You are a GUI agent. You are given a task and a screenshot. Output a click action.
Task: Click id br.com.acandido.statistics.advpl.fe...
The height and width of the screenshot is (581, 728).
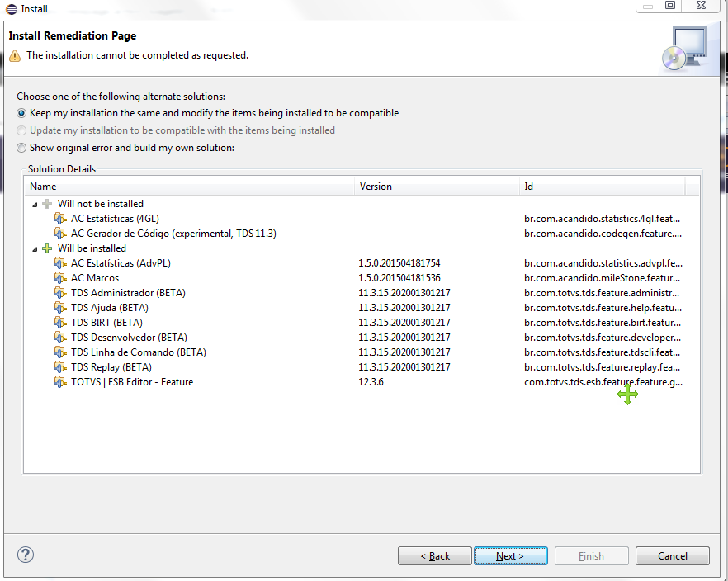pos(603,263)
